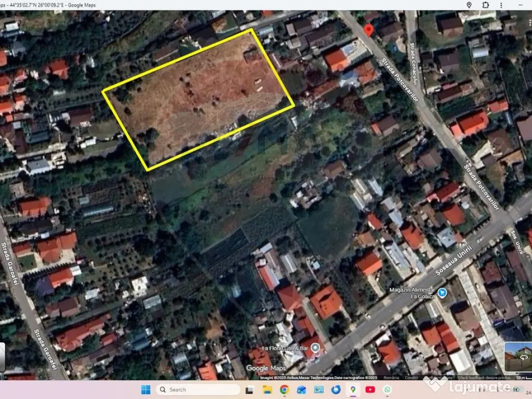
Task: Click the location icon in the title bar
Action: 469,5
